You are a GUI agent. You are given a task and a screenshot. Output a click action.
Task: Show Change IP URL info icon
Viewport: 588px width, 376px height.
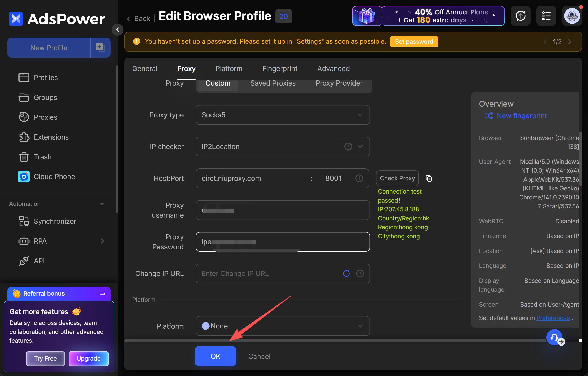click(360, 273)
